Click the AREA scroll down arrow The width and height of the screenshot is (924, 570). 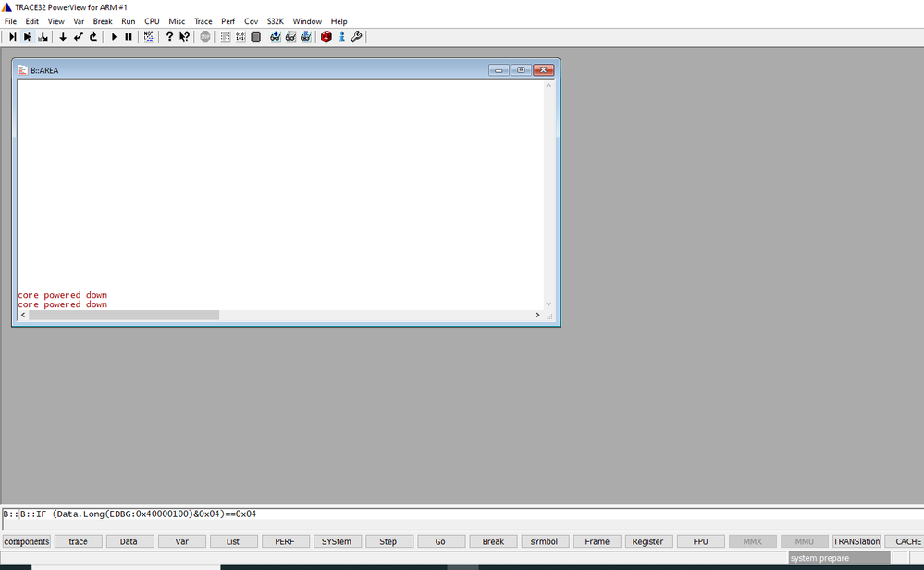(x=548, y=304)
